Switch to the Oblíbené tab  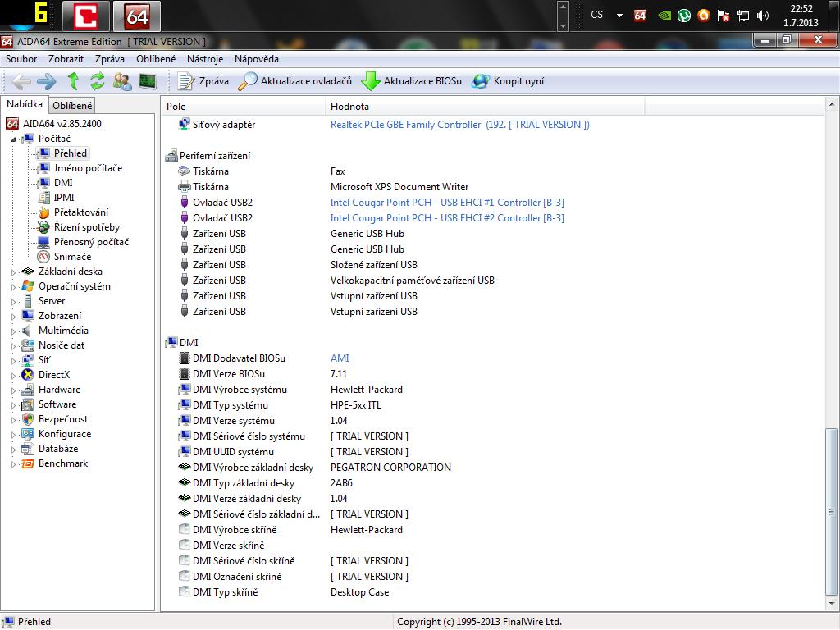72,105
